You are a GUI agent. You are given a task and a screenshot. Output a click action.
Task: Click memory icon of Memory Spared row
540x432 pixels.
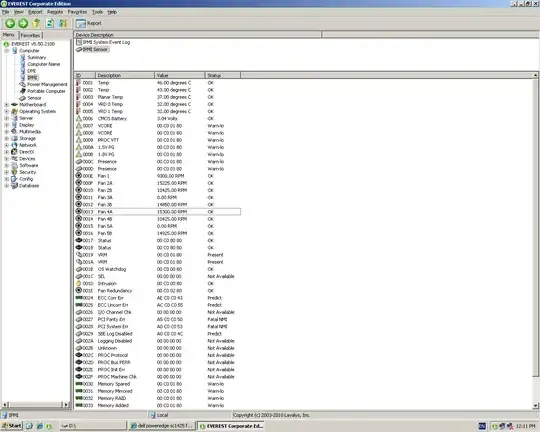pyautogui.click(x=79, y=383)
